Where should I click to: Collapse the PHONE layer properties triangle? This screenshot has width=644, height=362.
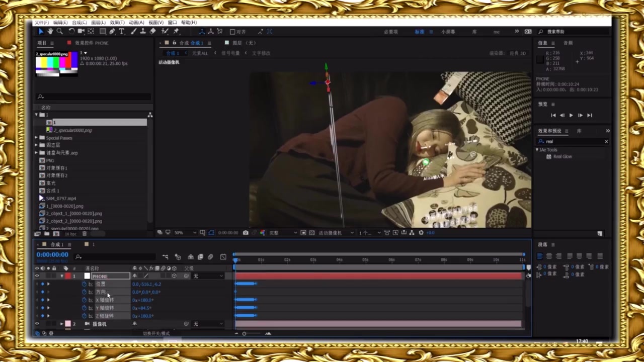[62, 276]
